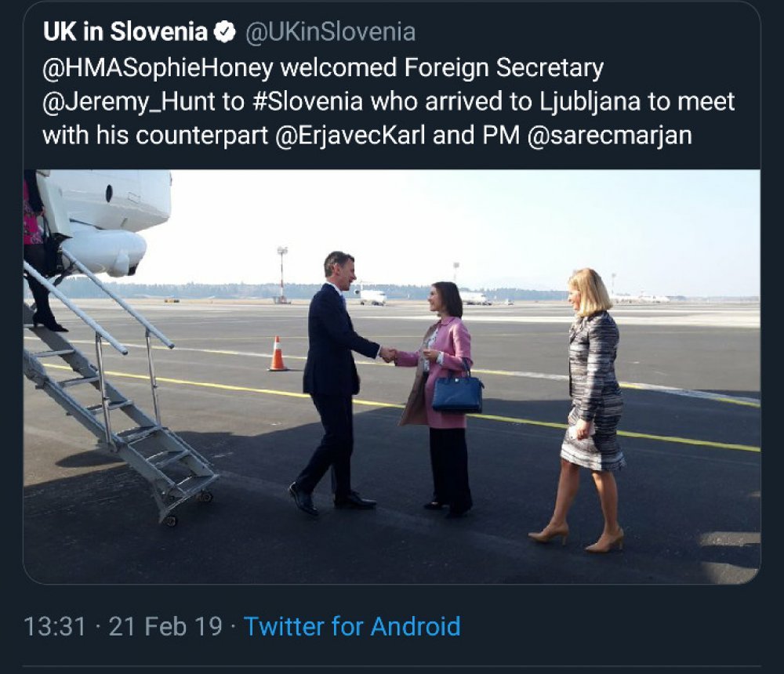The image size is (784, 674).
Task: Open the @sarecmarjan mention
Action: click(x=609, y=136)
